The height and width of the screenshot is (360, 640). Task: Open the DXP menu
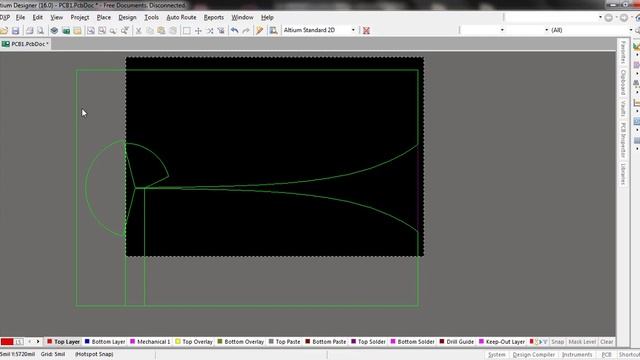pyautogui.click(x=4, y=18)
